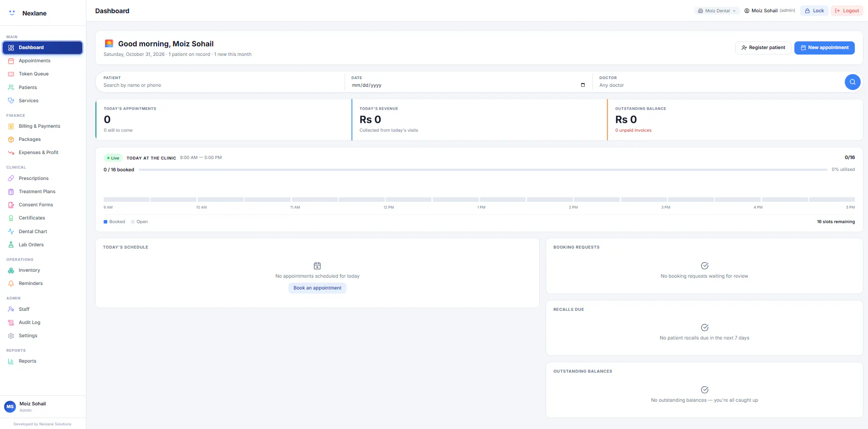Click the Lab Orders flask icon

pyautogui.click(x=11, y=244)
